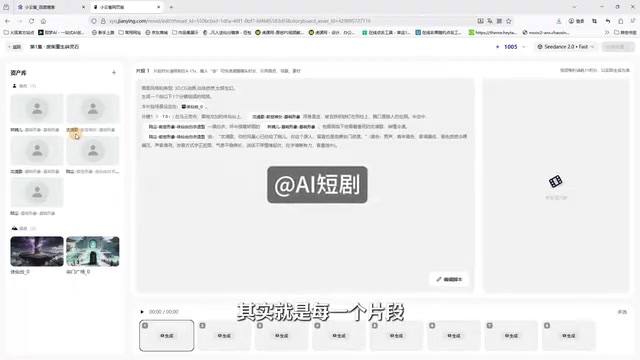This screenshot has width=640, height=360.
Task: Click the script text area of segment 1
Action: point(305,185)
